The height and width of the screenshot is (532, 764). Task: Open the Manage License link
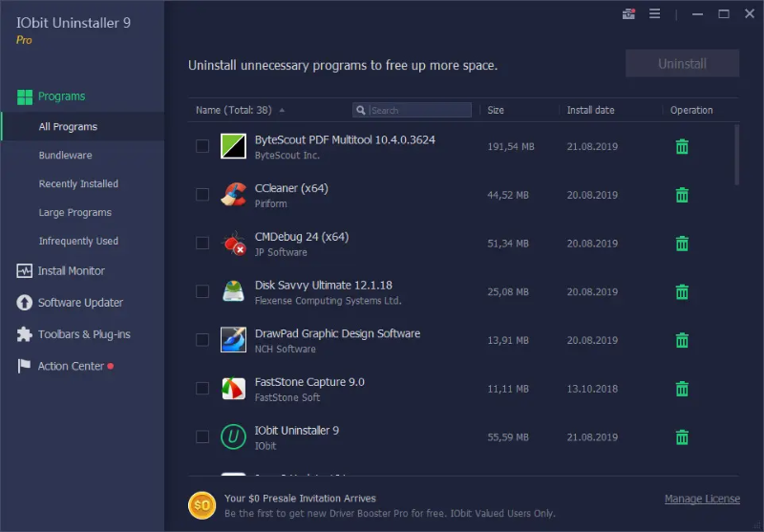(x=702, y=500)
